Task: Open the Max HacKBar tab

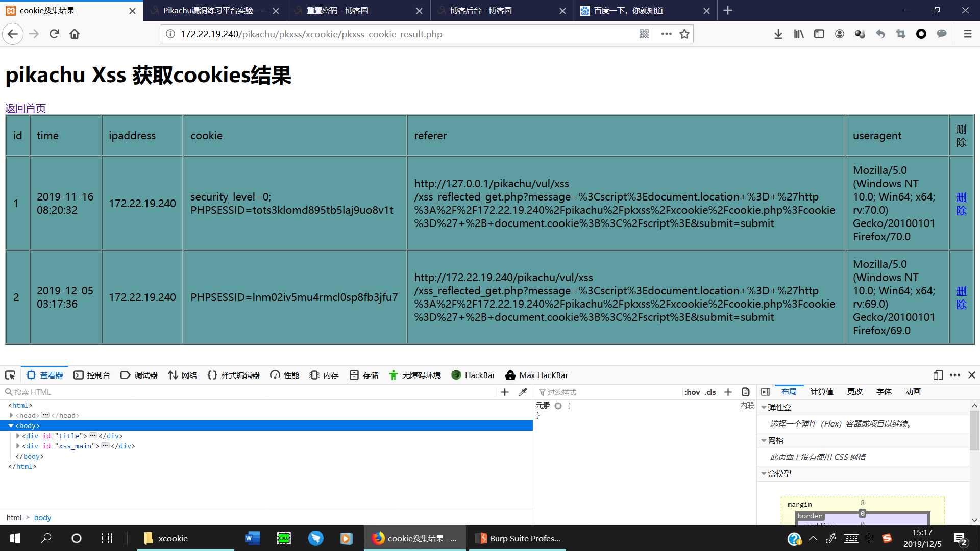Action: pos(536,375)
